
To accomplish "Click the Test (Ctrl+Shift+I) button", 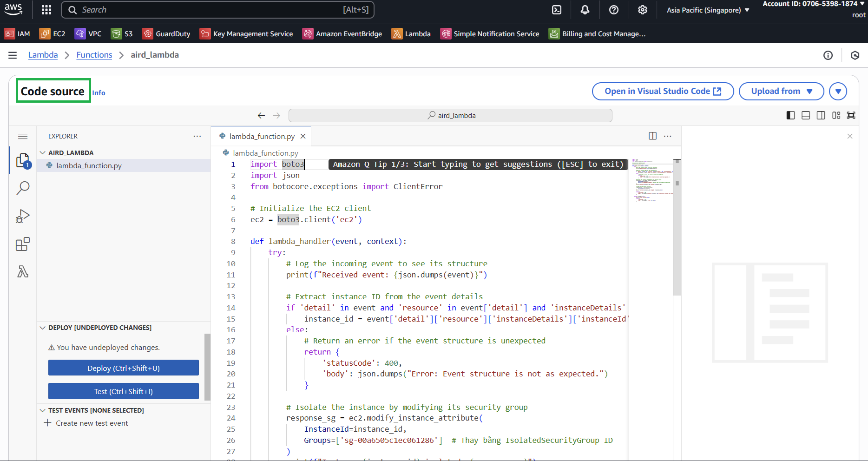I will click(x=124, y=391).
